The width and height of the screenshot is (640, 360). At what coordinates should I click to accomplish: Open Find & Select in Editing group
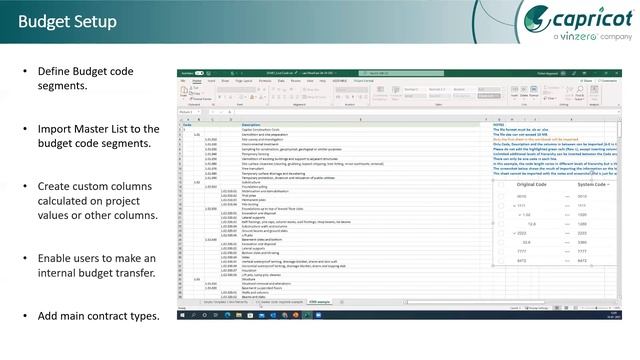pyautogui.click(x=580, y=93)
